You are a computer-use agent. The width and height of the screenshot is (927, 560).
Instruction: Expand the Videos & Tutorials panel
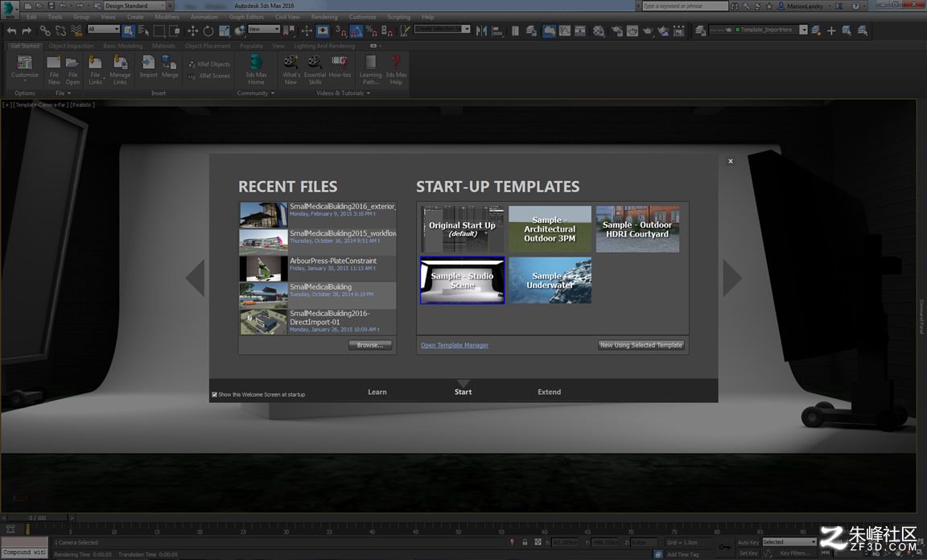click(x=344, y=93)
